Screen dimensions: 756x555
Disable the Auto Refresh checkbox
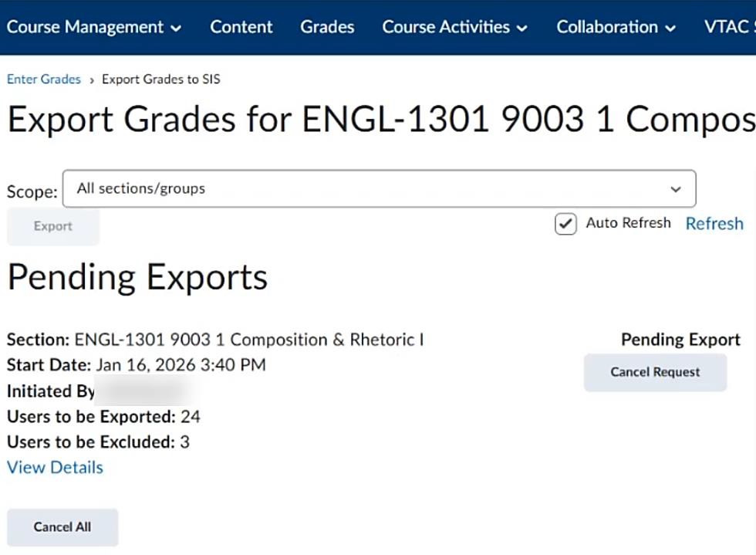565,223
